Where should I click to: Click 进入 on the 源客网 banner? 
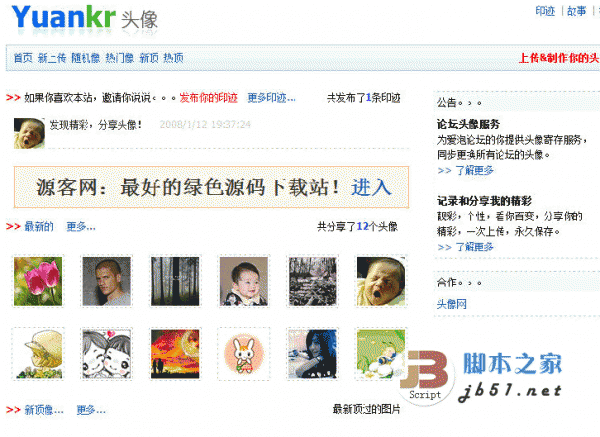[x=371, y=188]
